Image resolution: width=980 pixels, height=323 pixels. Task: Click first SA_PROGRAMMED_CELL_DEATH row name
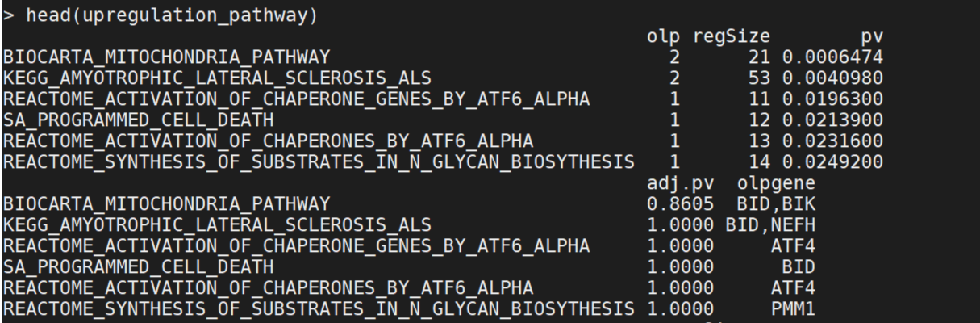(x=138, y=121)
